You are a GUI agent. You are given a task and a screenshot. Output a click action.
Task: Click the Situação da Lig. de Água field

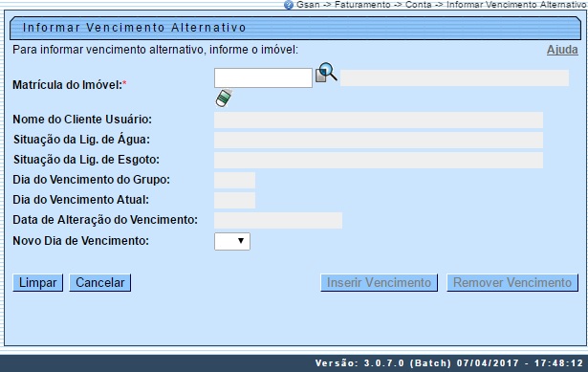click(x=379, y=140)
